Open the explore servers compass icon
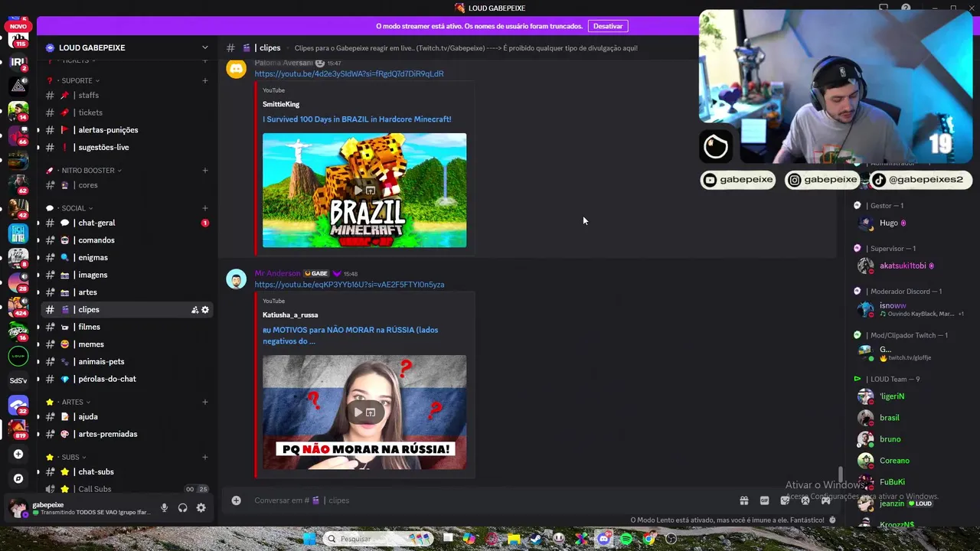Screen dimensions: 980x551 point(18,478)
